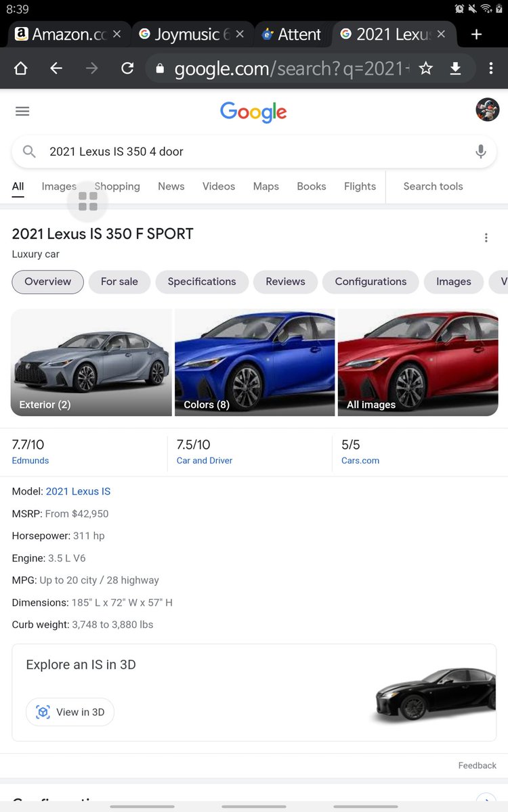Select the For sale chip
Image resolution: width=508 pixels, height=812 pixels.
[x=119, y=281]
